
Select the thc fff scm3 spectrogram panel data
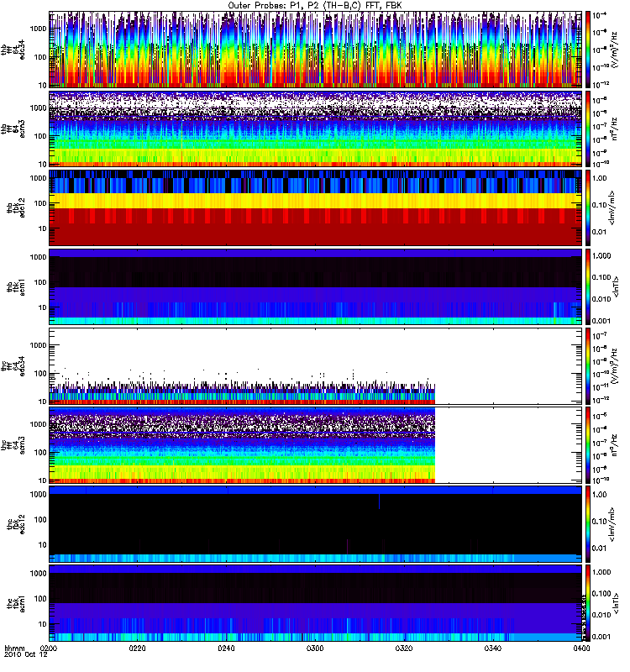point(242,445)
